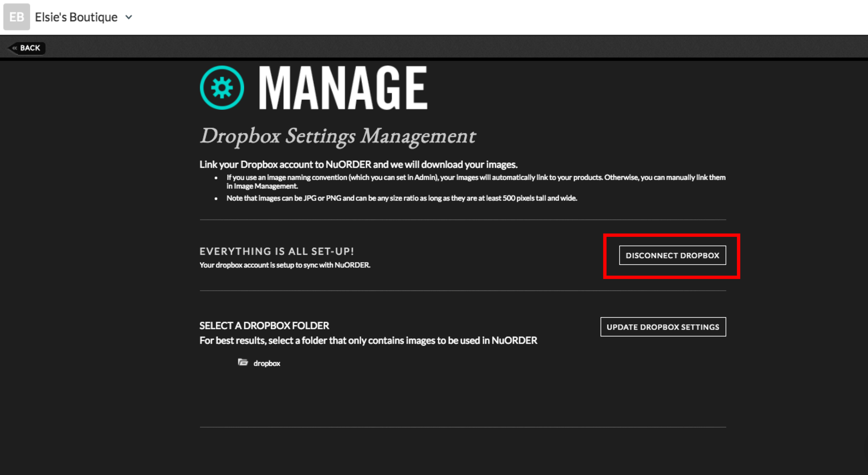Viewport: 868px width, 475px height.
Task: Click the EVERYTHING IS ALL SET-UP! text
Action: click(277, 251)
